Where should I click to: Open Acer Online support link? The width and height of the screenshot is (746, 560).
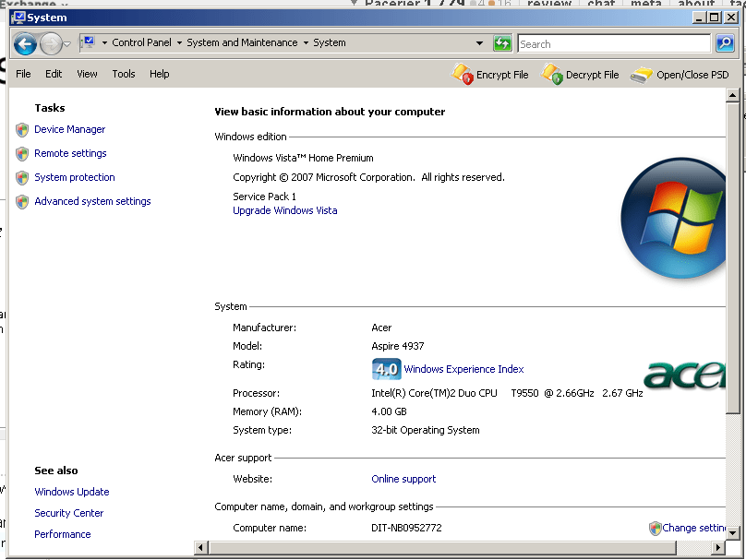pyautogui.click(x=403, y=479)
